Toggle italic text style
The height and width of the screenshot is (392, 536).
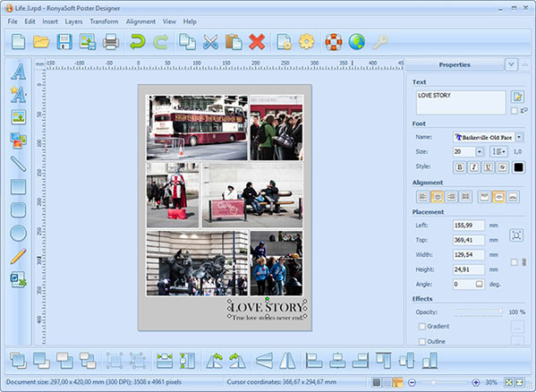point(473,166)
